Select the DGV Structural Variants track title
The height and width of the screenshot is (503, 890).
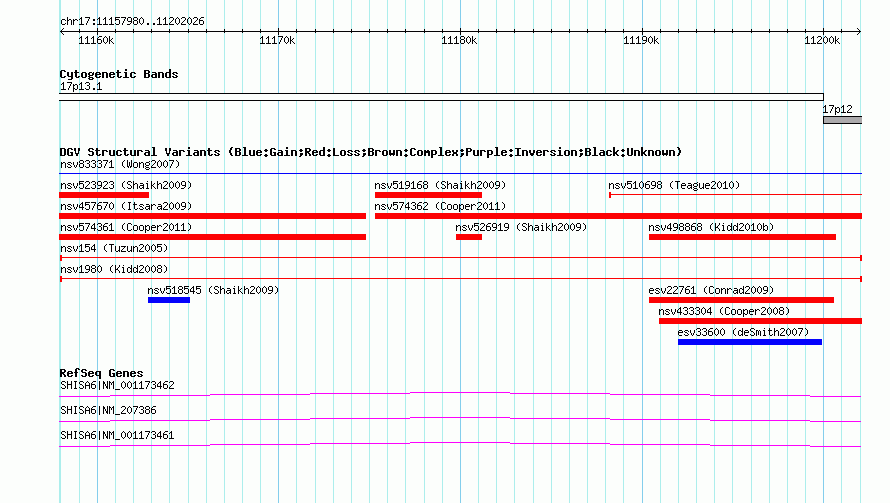click(x=371, y=152)
